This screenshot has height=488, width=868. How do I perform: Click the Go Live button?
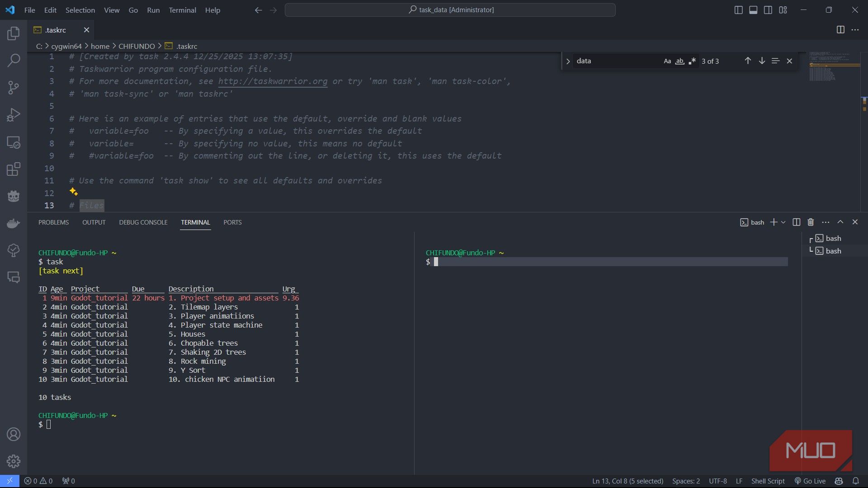[810, 481]
